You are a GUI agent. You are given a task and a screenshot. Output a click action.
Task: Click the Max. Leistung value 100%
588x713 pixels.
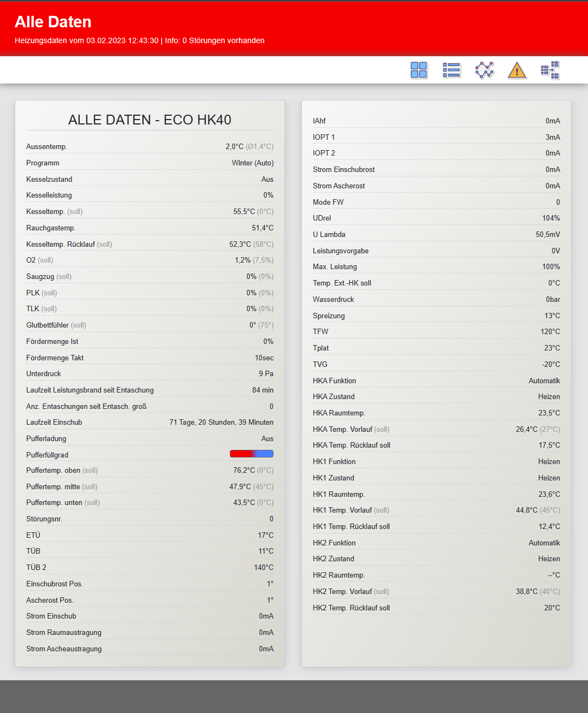pyautogui.click(x=551, y=266)
